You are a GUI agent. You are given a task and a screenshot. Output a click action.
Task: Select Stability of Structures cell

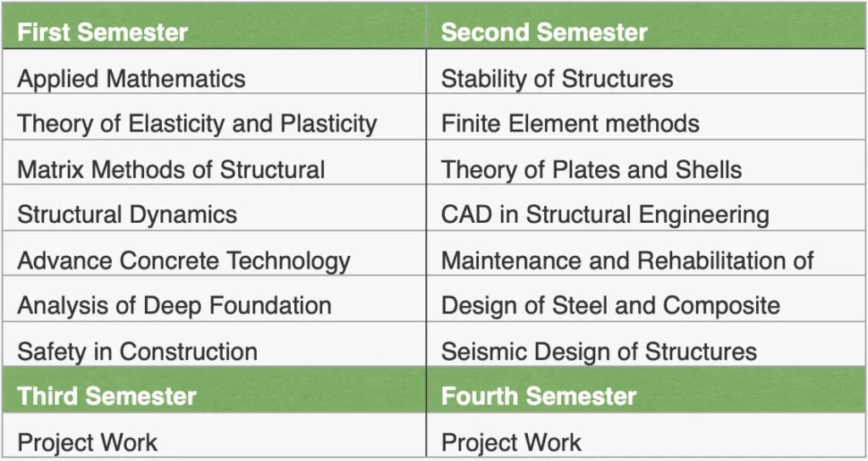click(x=557, y=79)
